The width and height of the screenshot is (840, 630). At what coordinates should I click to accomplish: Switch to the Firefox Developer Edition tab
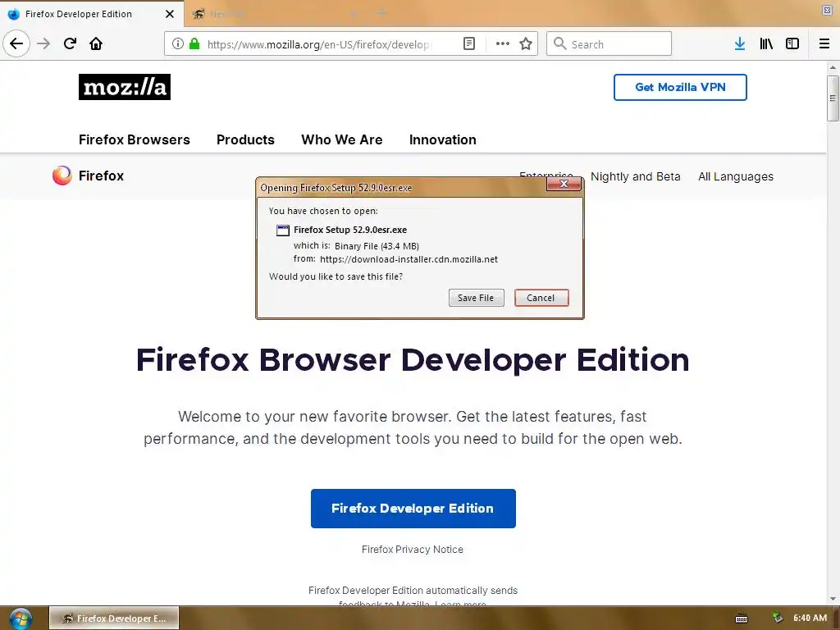pyautogui.click(x=92, y=14)
